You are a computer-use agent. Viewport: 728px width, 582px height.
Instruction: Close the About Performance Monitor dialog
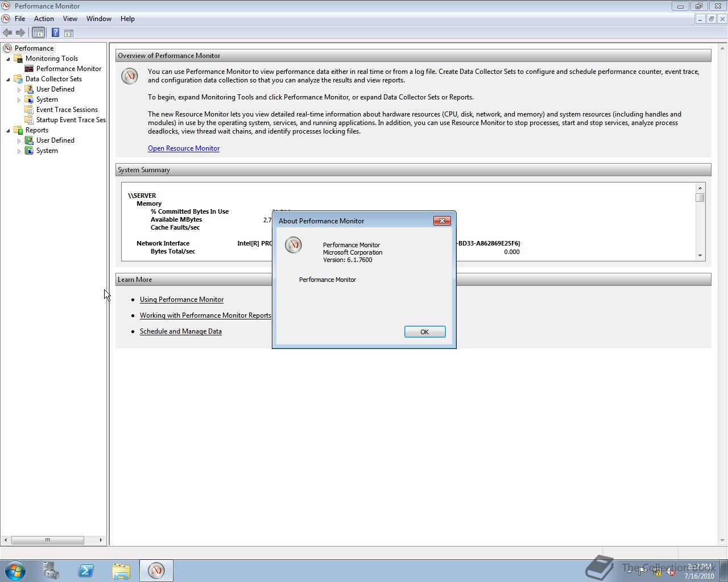442,221
